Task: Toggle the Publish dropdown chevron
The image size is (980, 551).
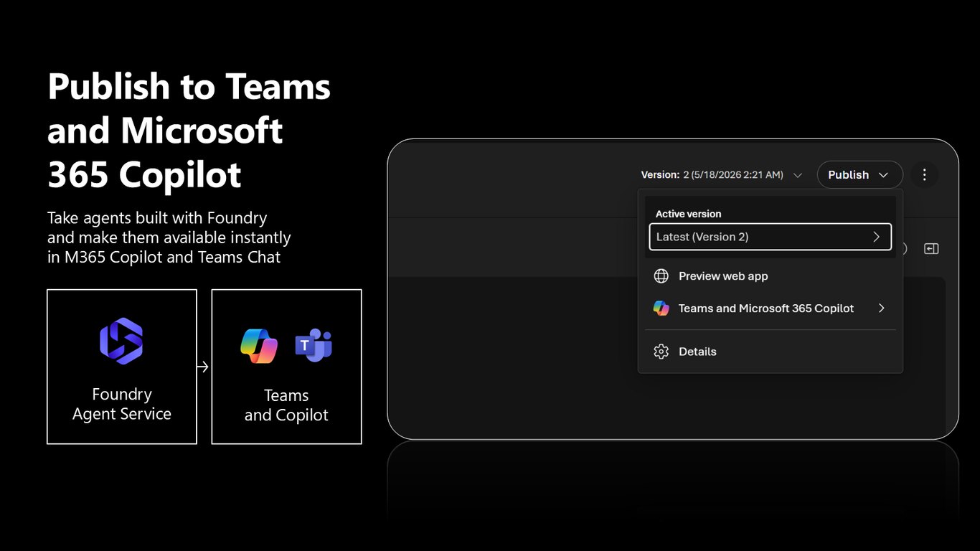Action: (x=883, y=175)
